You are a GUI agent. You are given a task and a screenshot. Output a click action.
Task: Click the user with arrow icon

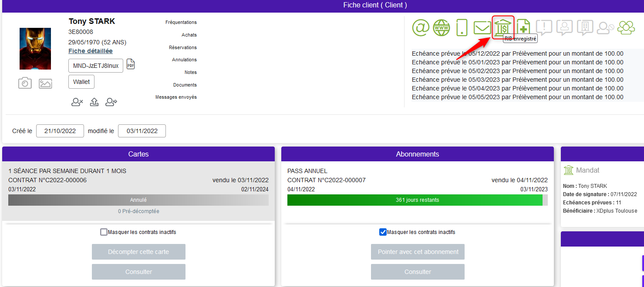point(111,102)
